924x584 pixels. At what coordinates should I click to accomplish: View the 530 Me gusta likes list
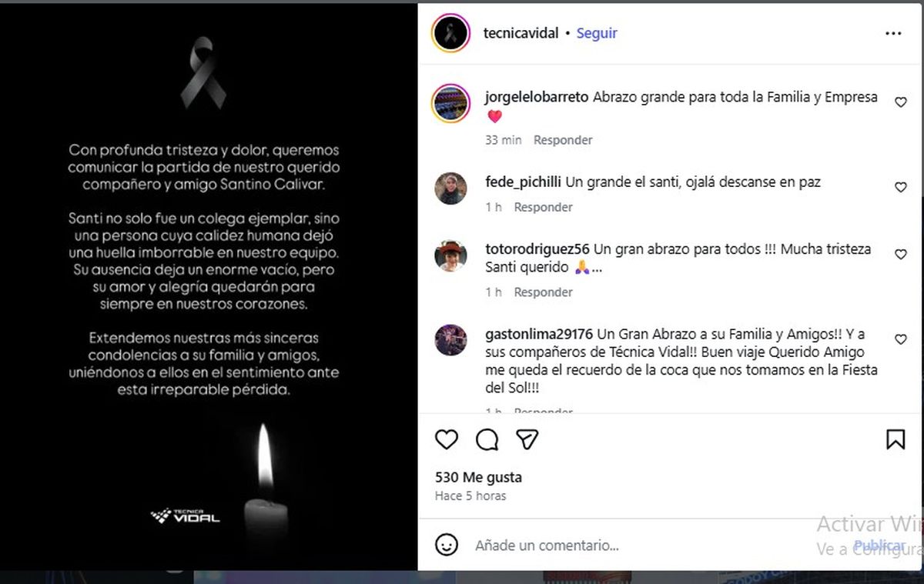click(x=478, y=478)
